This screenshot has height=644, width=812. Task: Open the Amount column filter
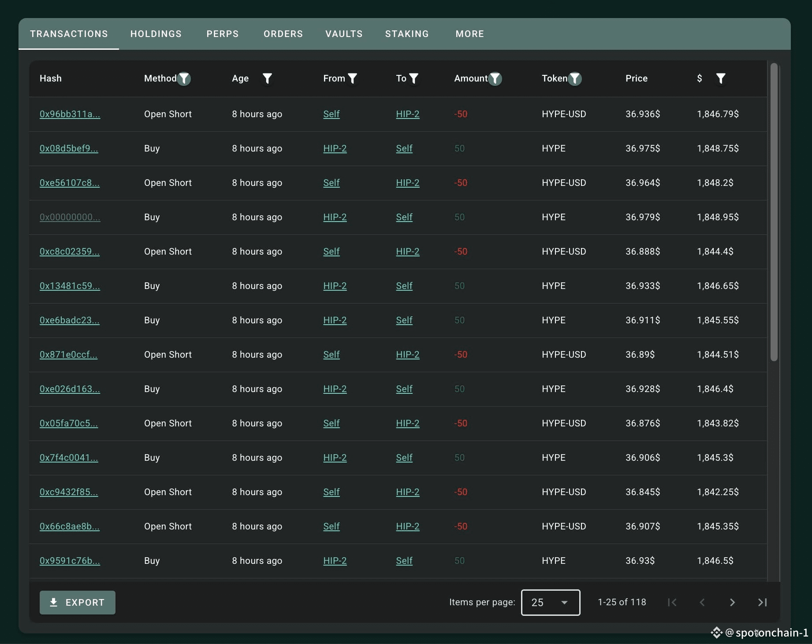pos(495,78)
